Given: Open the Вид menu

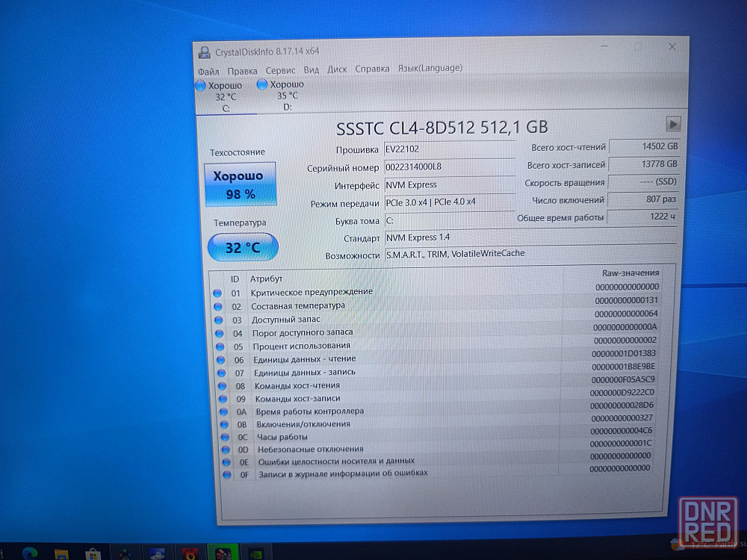Looking at the screenshot, I should [311, 70].
